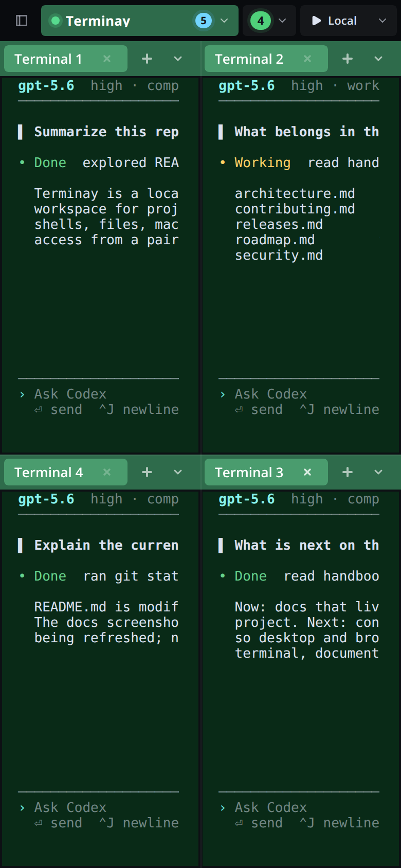Viewport: 401px width, 868px height.
Task: Click the blue badge showing 5
Action: click(x=204, y=21)
